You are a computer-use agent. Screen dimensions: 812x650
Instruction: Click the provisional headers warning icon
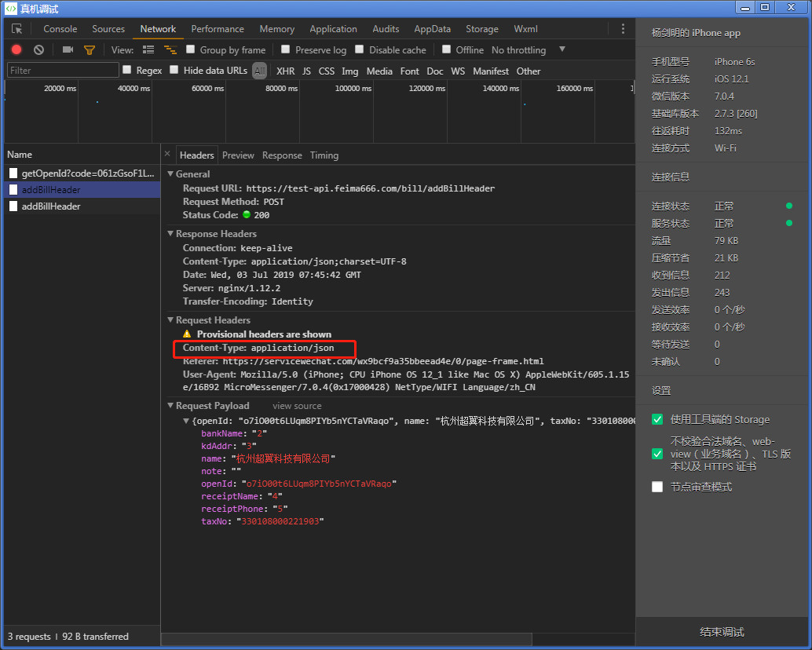(x=187, y=334)
